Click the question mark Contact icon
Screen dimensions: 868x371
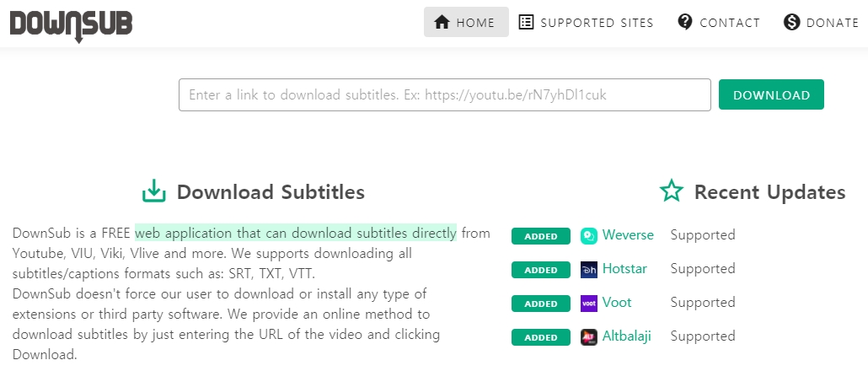point(685,22)
